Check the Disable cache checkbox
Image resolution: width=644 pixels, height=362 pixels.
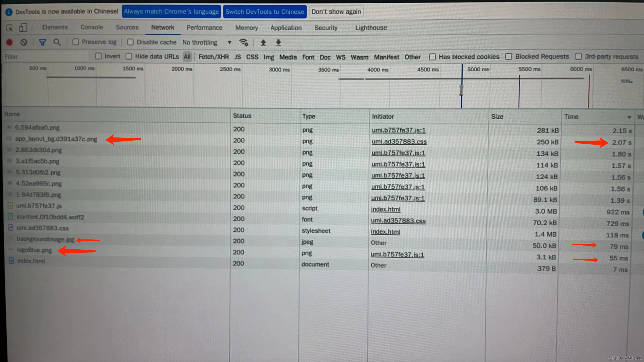coord(130,42)
